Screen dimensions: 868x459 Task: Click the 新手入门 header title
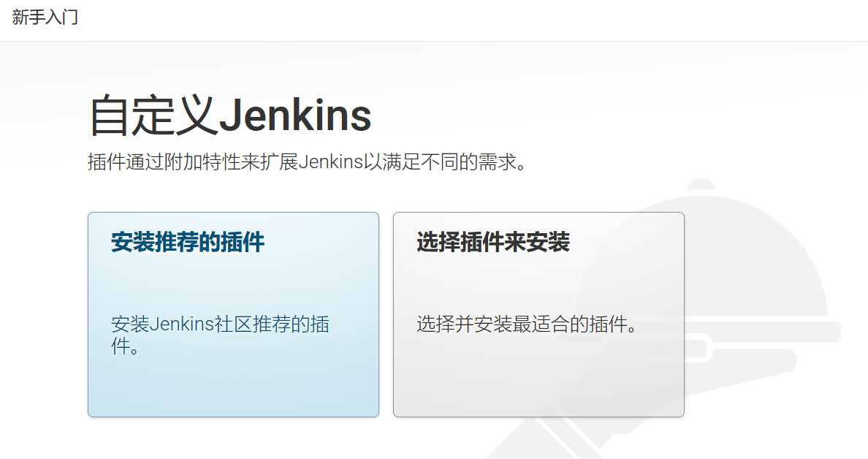(x=45, y=17)
